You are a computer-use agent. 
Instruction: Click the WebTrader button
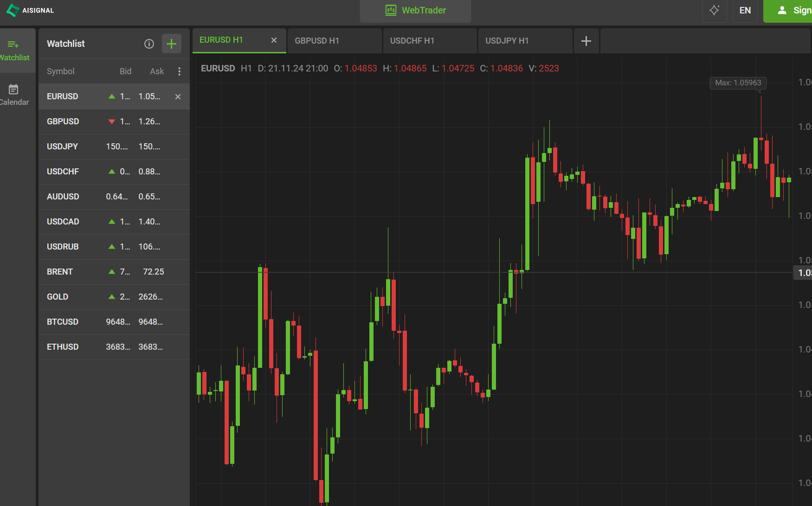(415, 10)
